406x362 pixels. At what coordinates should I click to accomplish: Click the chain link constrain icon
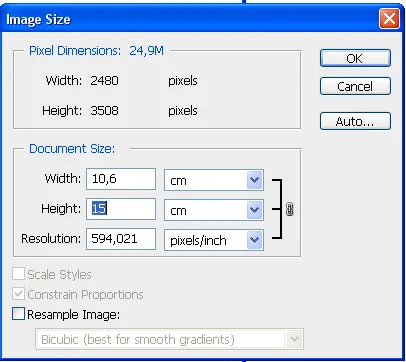click(290, 209)
